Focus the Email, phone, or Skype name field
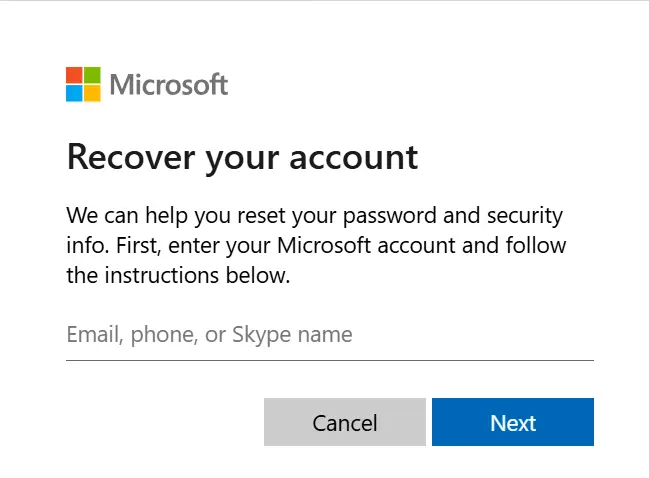 [329, 335]
